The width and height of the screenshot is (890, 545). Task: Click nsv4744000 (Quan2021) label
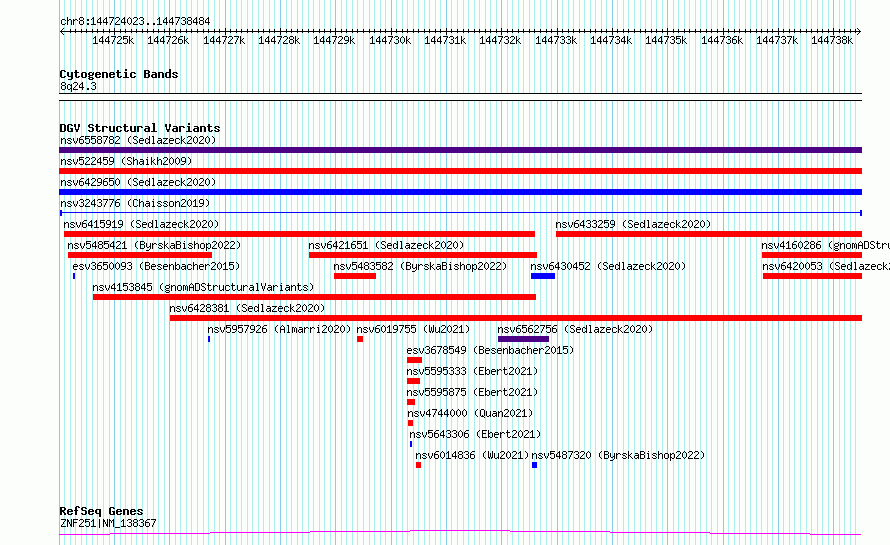[x=470, y=413]
